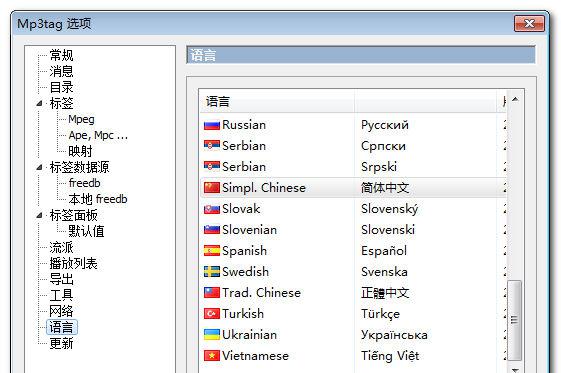The image size is (561, 373).
Task: Open the 消息 settings page
Action: (61, 72)
